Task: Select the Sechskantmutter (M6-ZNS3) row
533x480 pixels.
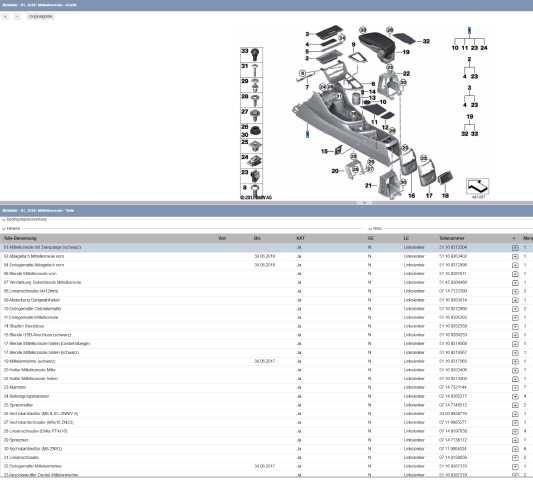Action: click(x=266, y=449)
